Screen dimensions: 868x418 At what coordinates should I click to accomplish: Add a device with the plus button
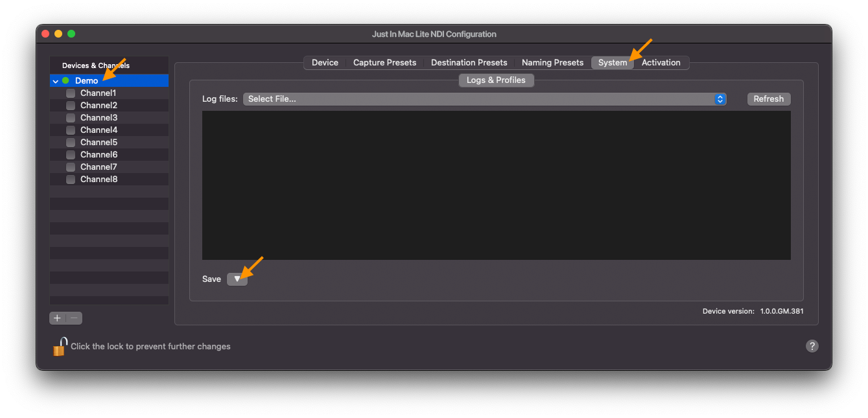click(58, 318)
